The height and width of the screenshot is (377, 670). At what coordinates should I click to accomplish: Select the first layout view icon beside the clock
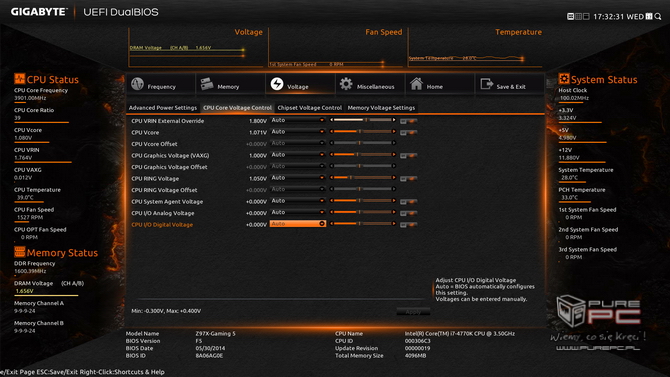coord(570,16)
